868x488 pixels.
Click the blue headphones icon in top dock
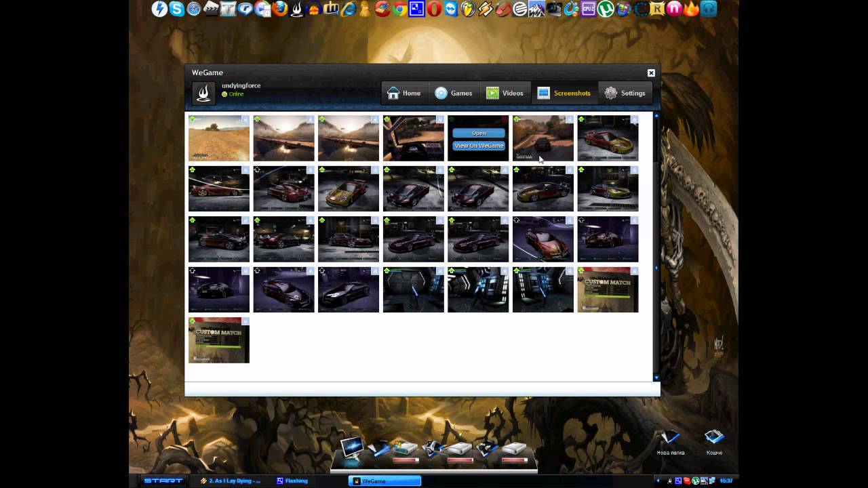[x=709, y=9]
